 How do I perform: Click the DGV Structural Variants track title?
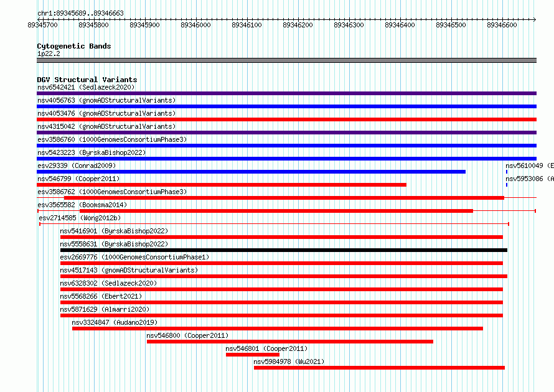(87, 80)
